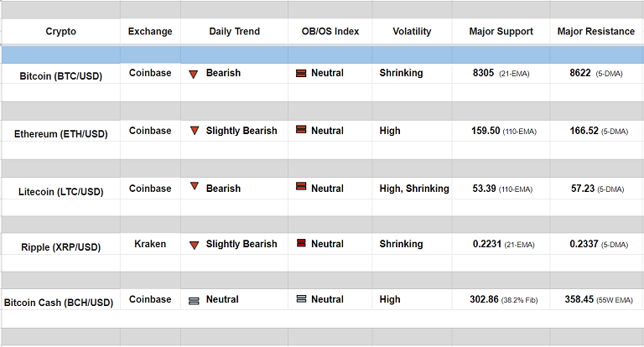Click the Volatility column header

412,32
